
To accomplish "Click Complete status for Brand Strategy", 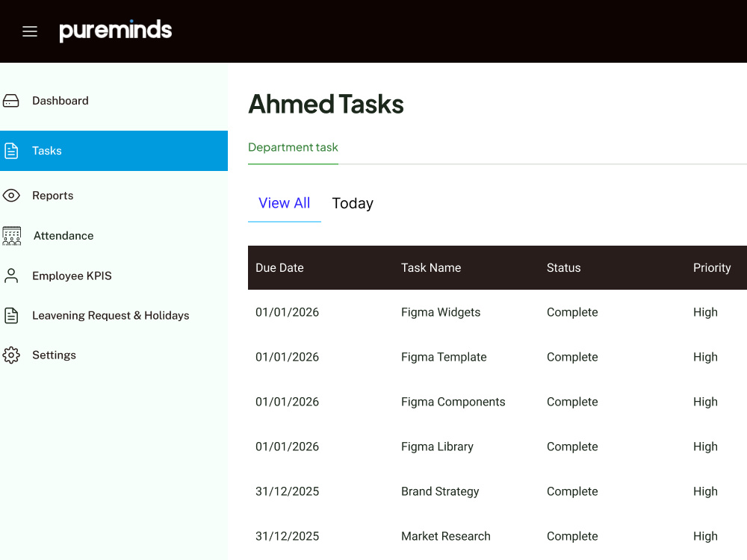I will pos(572,491).
